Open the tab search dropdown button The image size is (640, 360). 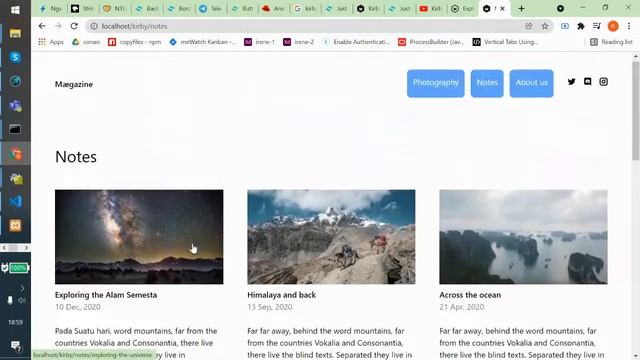click(560, 9)
